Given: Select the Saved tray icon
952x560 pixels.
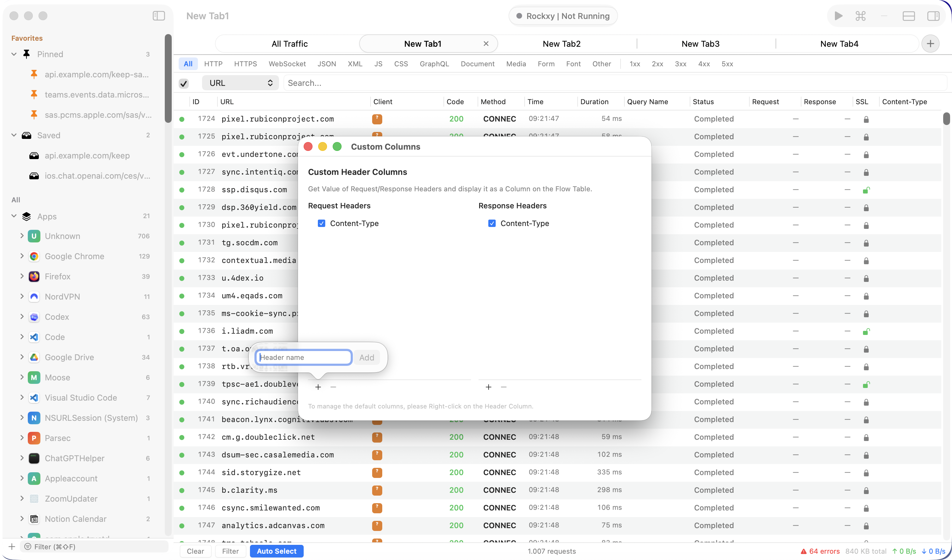Looking at the screenshot, I should (27, 135).
